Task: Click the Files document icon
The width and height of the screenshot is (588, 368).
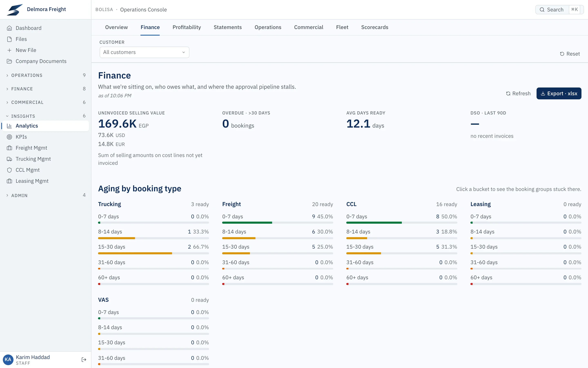Action: [9, 39]
